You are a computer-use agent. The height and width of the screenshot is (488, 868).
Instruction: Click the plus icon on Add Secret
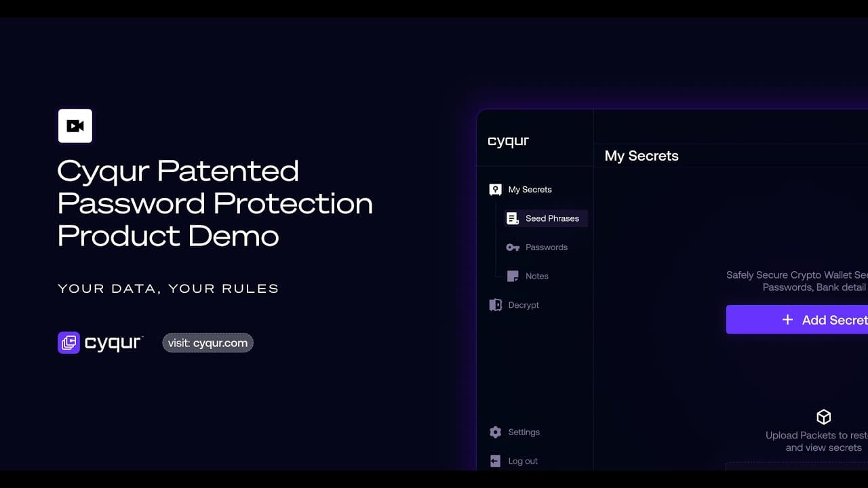tap(787, 320)
